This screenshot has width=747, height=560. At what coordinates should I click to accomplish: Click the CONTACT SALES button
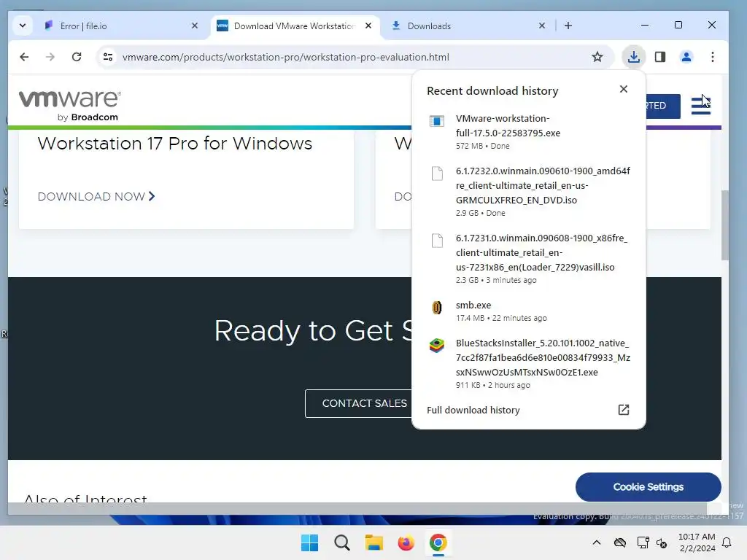[x=358, y=403]
